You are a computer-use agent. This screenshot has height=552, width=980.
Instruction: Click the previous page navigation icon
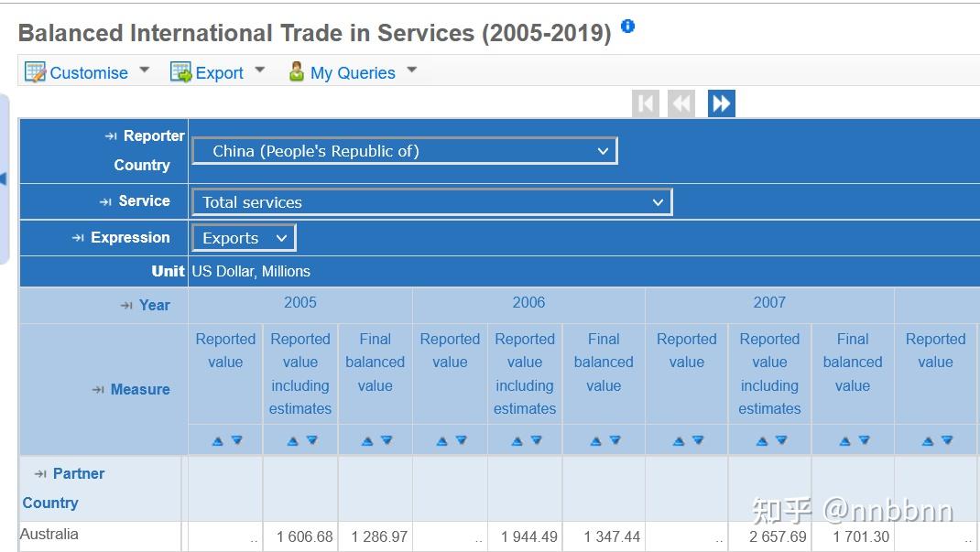click(681, 103)
